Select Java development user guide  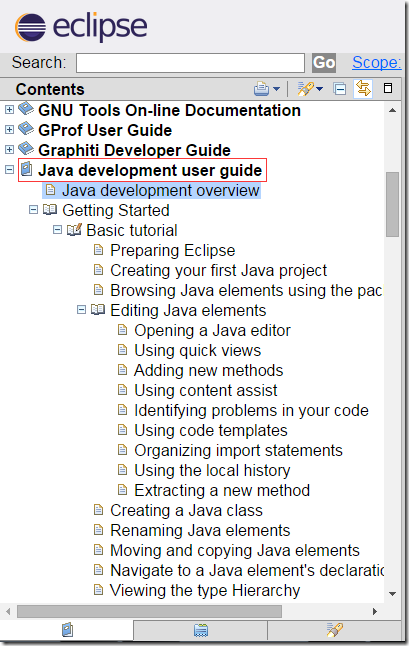tap(150, 170)
